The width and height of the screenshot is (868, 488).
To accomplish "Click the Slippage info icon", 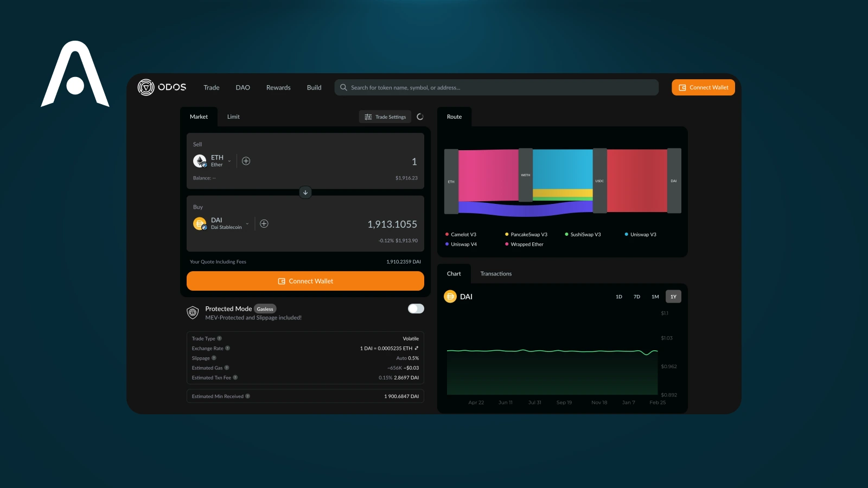I will (214, 358).
